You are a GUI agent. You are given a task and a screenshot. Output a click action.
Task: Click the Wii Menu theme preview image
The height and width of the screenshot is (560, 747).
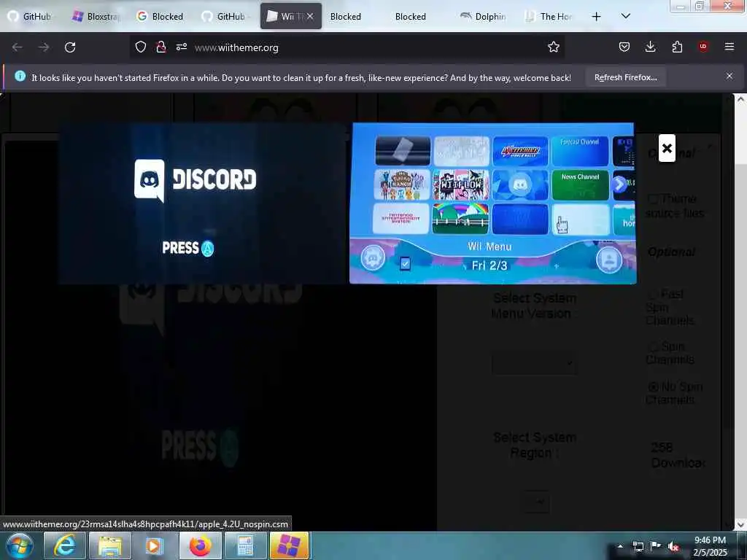click(492, 203)
